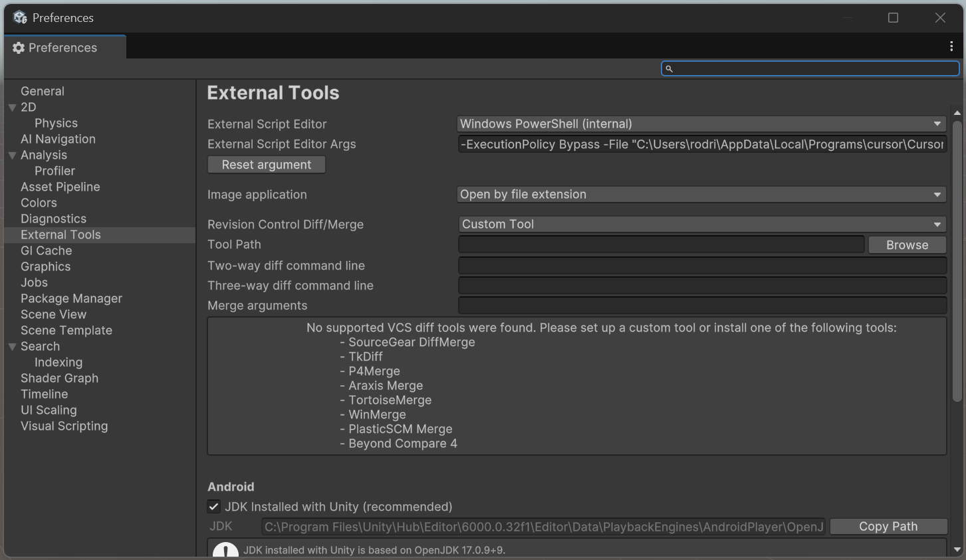This screenshot has width=966, height=560.
Task: Open the Revision Control Diff/Merge dropdown
Action: coord(701,224)
